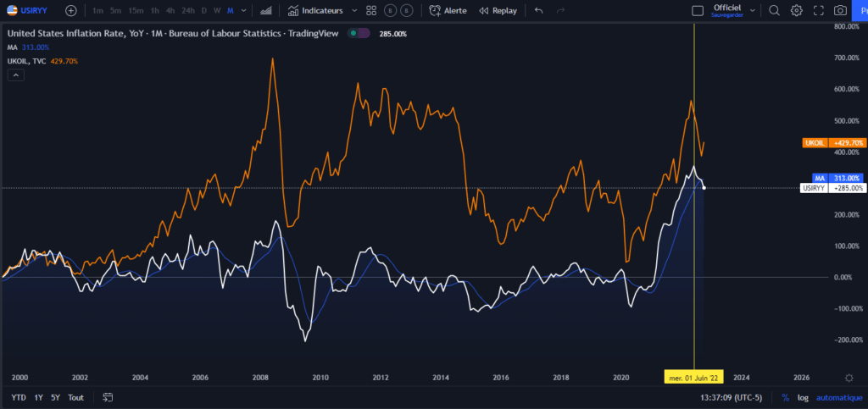
Task: Open the layout selection square icon
Action: [x=698, y=10]
